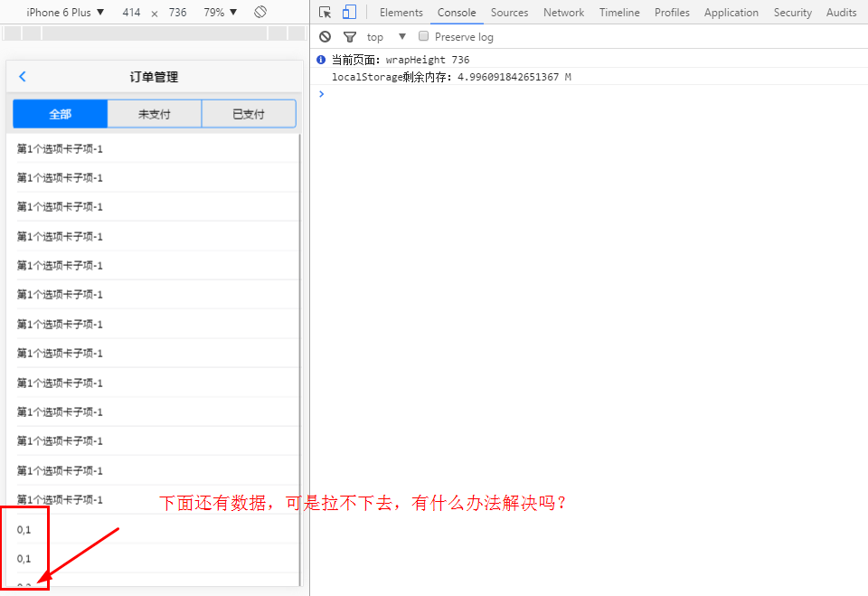Click the device width field showing 414
868x596 pixels.
(131, 13)
